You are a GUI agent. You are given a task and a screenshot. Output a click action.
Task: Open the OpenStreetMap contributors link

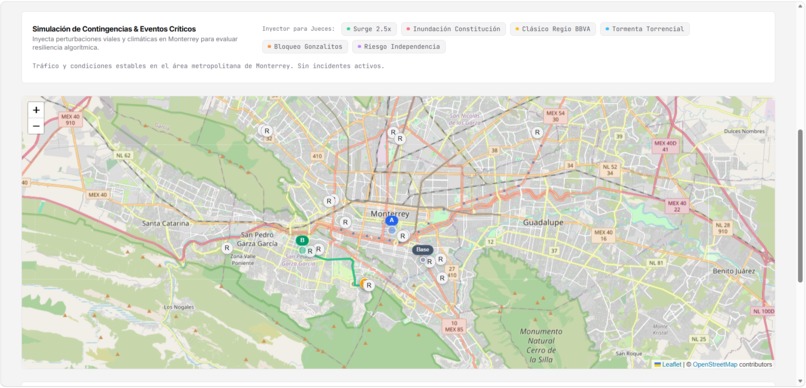pos(715,364)
